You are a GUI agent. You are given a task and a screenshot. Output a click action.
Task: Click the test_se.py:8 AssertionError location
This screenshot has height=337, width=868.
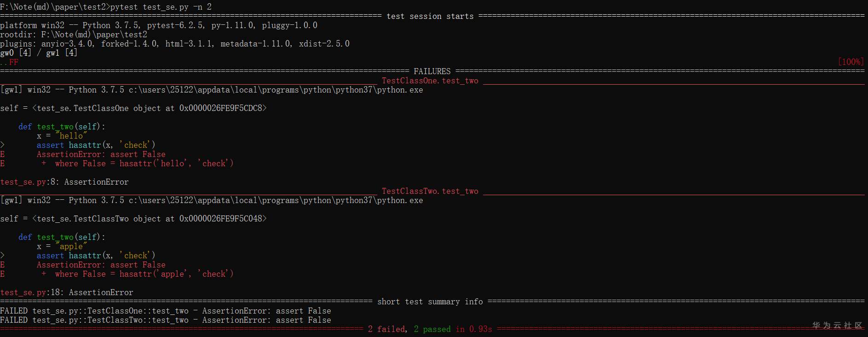(64, 182)
